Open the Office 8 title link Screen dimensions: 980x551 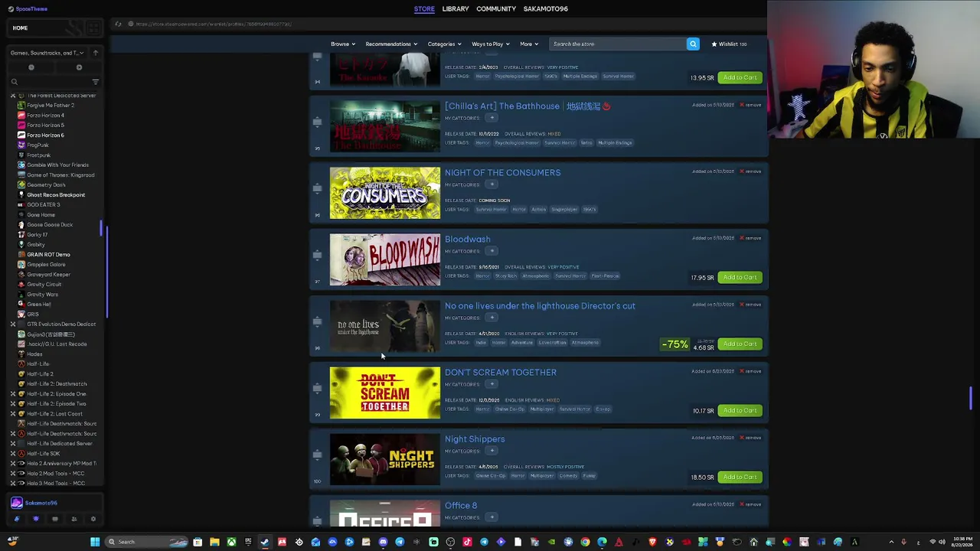click(x=461, y=506)
